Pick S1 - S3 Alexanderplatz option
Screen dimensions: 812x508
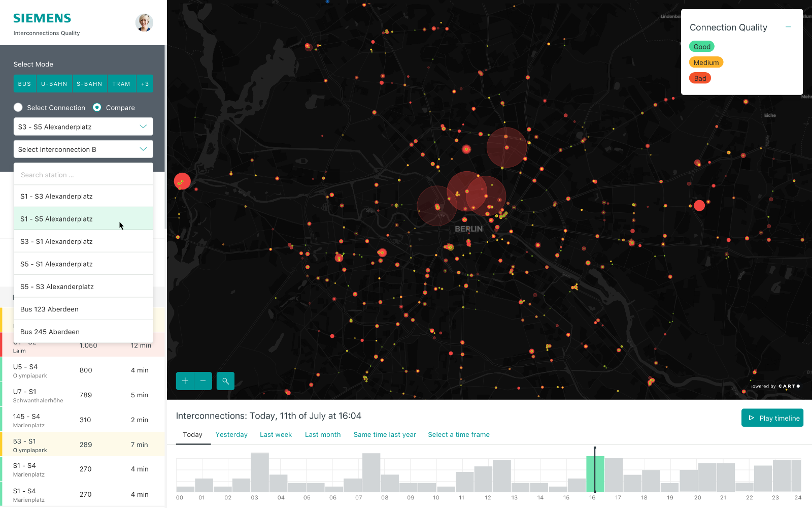click(83, 196)
